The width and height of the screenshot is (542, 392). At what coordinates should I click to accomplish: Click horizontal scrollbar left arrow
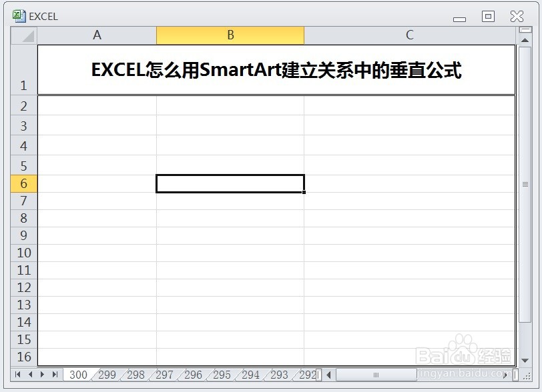click(328, 375)
